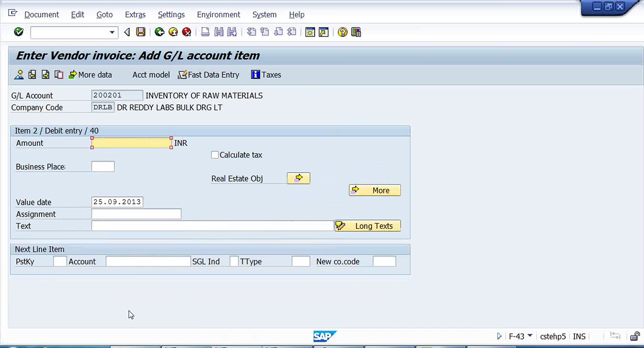Open the transaction command field dropdown
The height and width of the screenshot is (348, 644).
click(112, 32)
